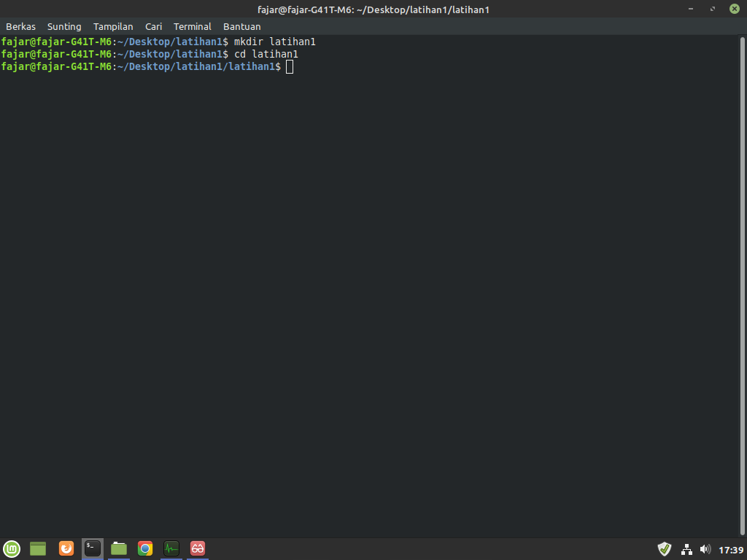Open the update manager shield icon

664,550
